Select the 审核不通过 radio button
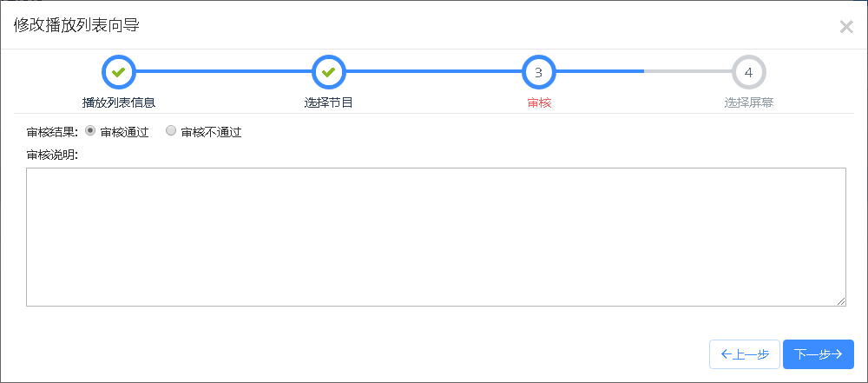 [x=171, y=131]
